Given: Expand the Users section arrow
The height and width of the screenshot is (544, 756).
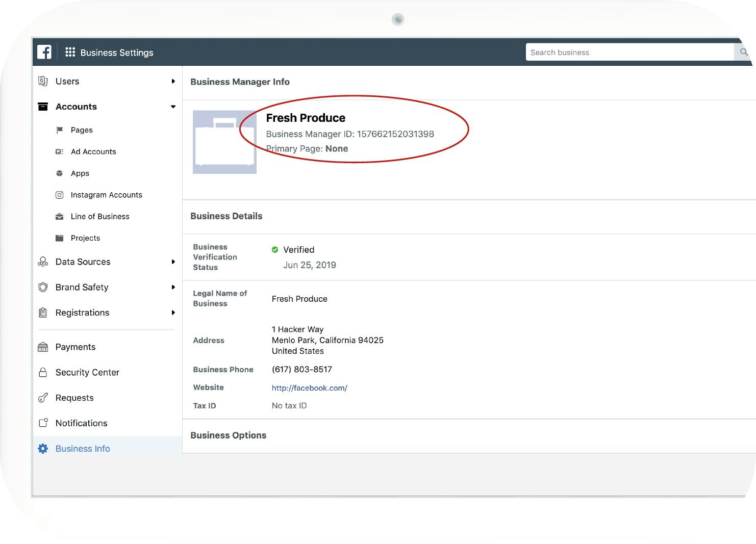Looking at the screenshot, I should point(173,81).
